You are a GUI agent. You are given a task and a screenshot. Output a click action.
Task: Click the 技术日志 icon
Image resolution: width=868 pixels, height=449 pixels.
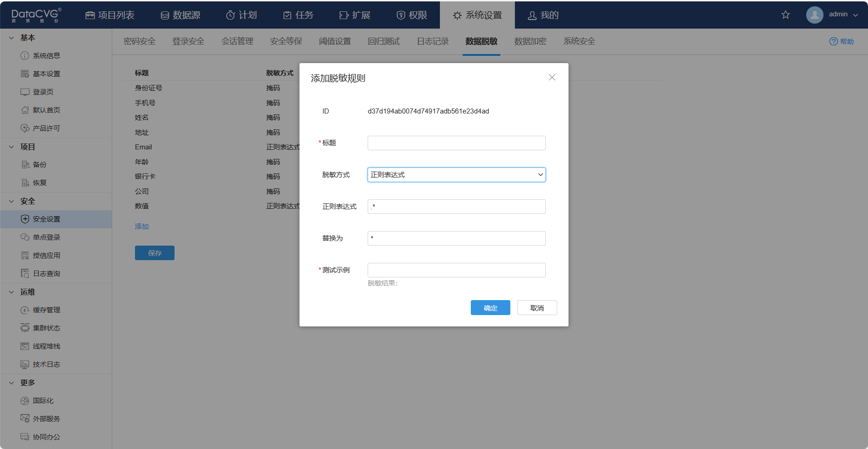pyautogui.click(x=25, y=365)
